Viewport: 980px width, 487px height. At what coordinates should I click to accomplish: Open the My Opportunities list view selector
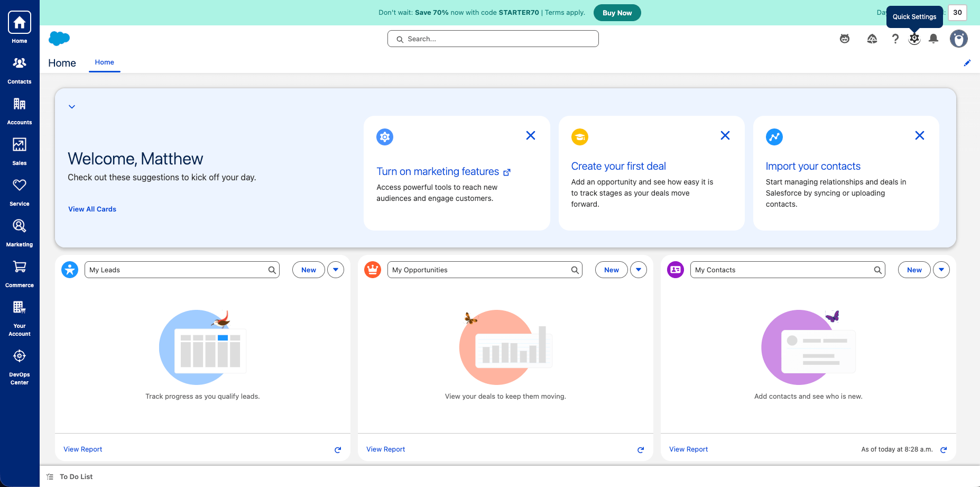485,270
